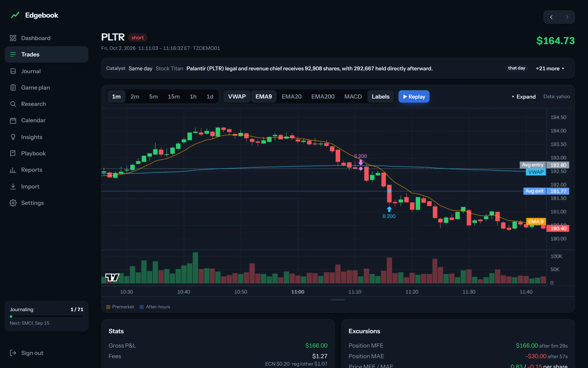
Task: Click the Stock Titan source label
Action: [169, 69]
